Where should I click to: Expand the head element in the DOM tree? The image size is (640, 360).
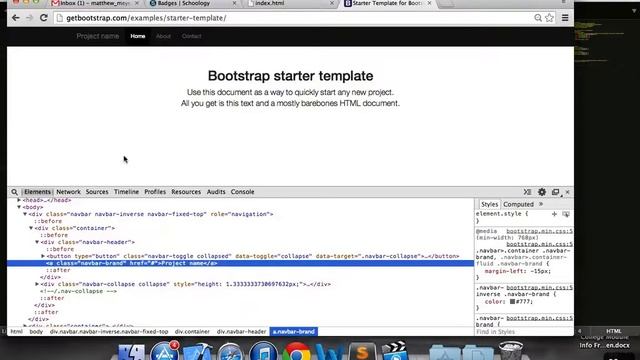[x=19, y=200]
